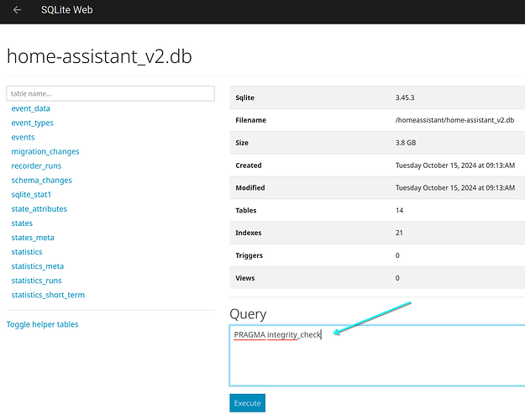Open the event_data table
Screen dimensions: 525x420
pos(31,108)
